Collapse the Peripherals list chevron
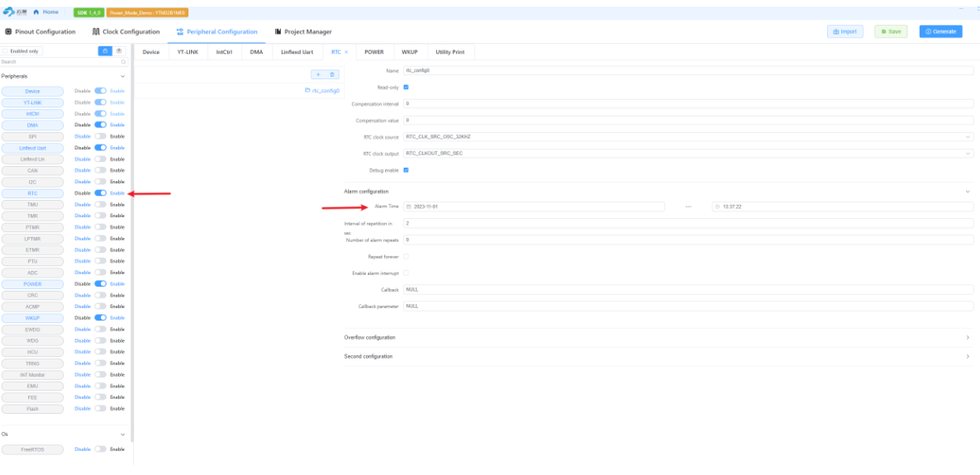This screenshot has height=475, width=980. 123,76
